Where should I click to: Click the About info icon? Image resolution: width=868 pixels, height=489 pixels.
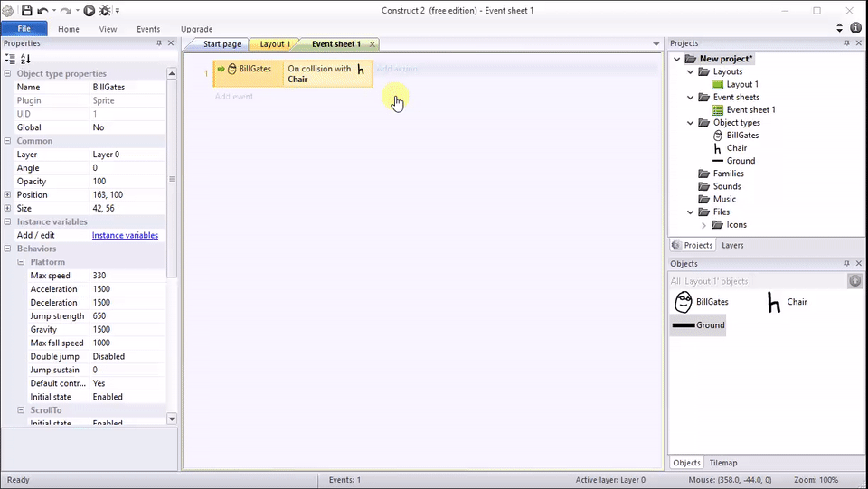[856, 28]
